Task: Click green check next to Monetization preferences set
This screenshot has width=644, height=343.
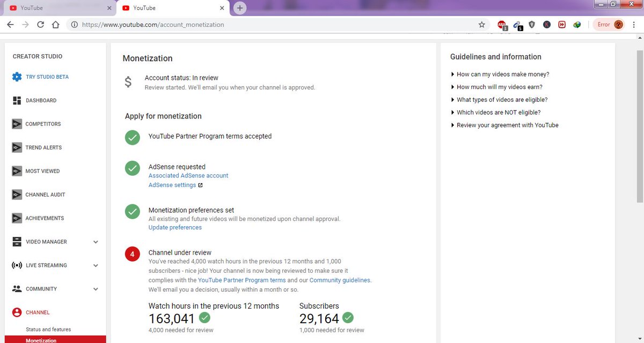Action: [x=133, y=211]
